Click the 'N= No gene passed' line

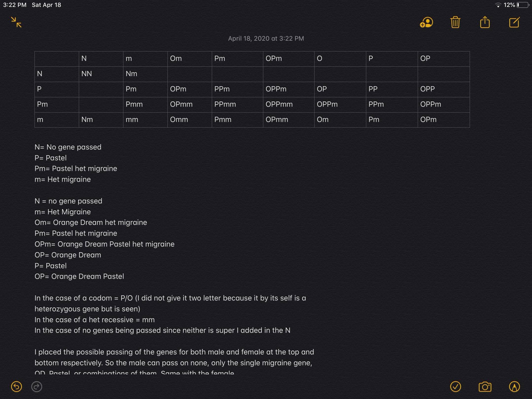coord(68,147)
